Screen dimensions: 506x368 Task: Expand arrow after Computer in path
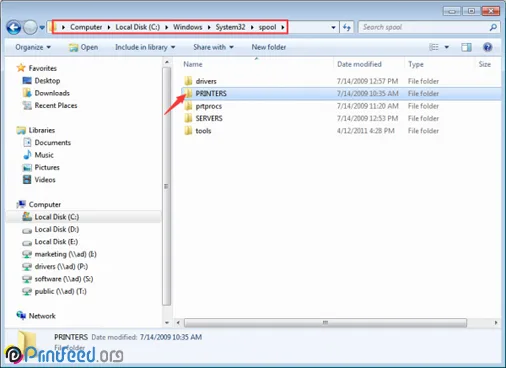(109, 27)
